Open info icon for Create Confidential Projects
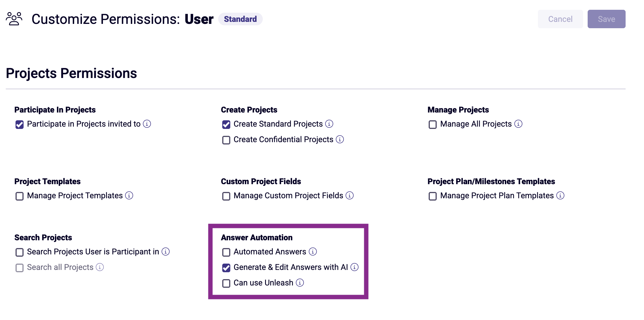Viewport: 644px width, 320px height. pyautogui.click(x=340, y=139)
